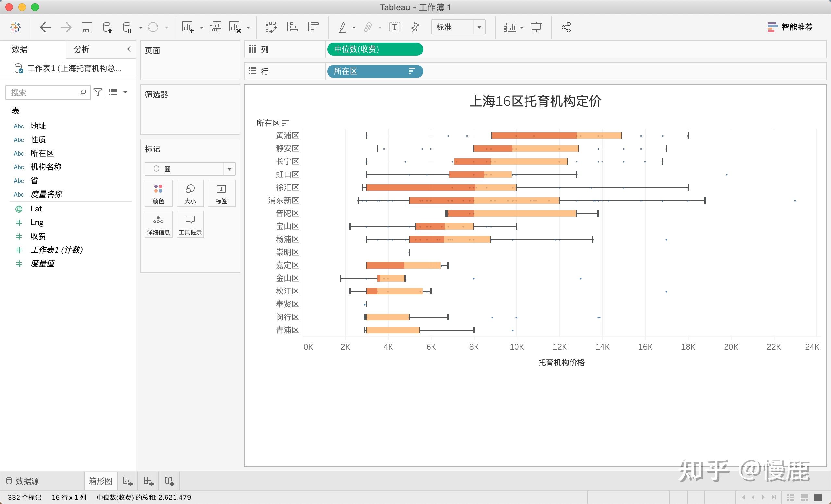The width and height of the screenshot is (831, 504).
Task: Add a new worksheet tab icon
Action: click(x=128, y=481)
